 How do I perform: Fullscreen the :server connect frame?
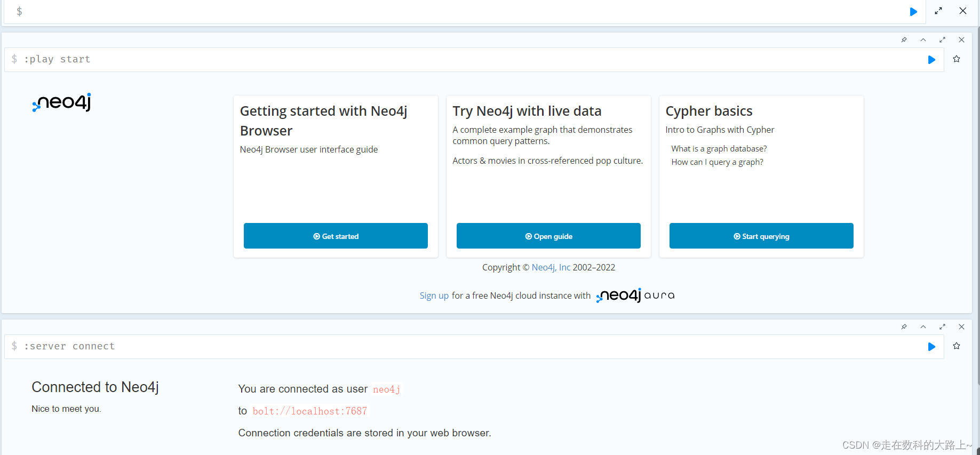coord(942,327)
